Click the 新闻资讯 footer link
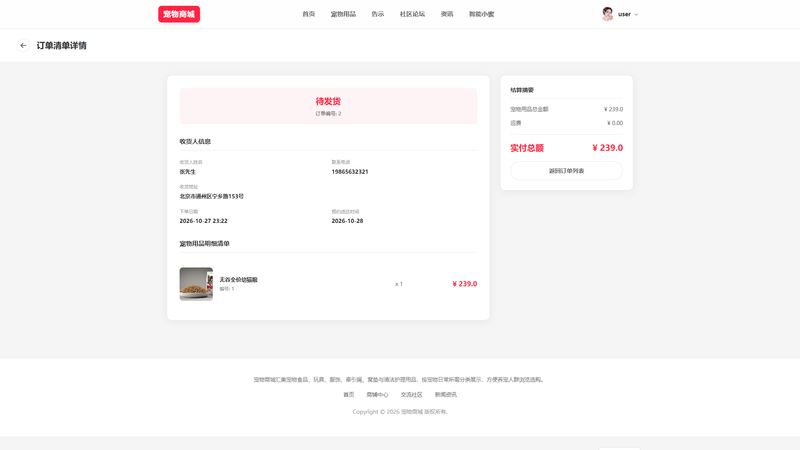This screenshot has width=800, height=450. (445, 395)
